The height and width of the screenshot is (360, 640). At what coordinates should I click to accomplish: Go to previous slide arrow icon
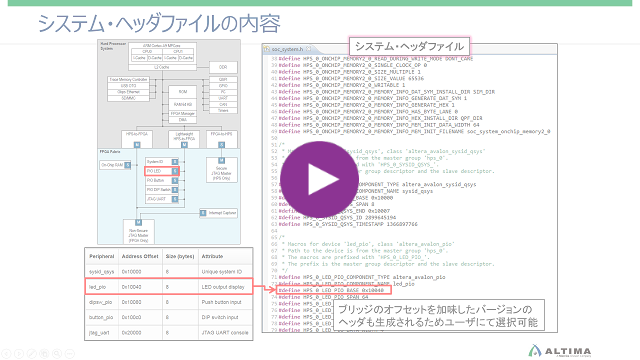point(7,353)
